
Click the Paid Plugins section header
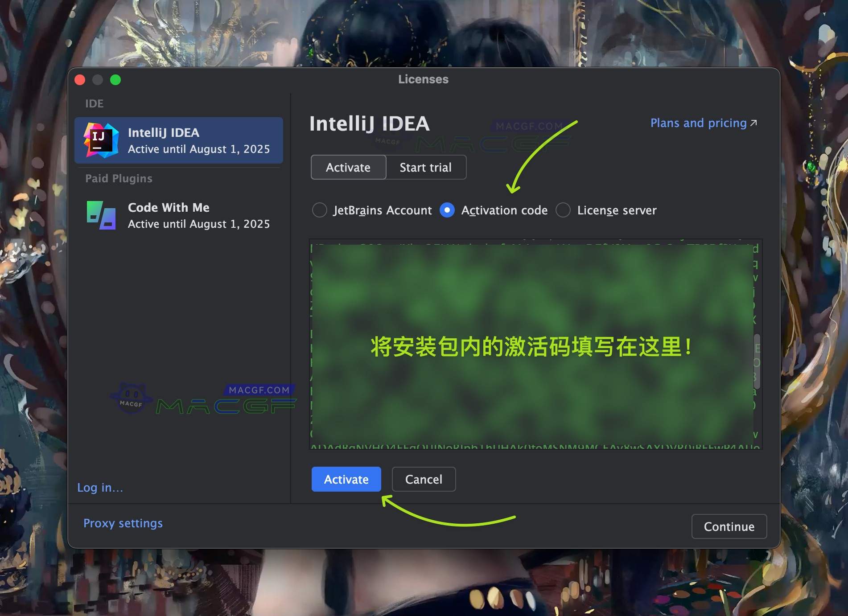click(118, 178)
